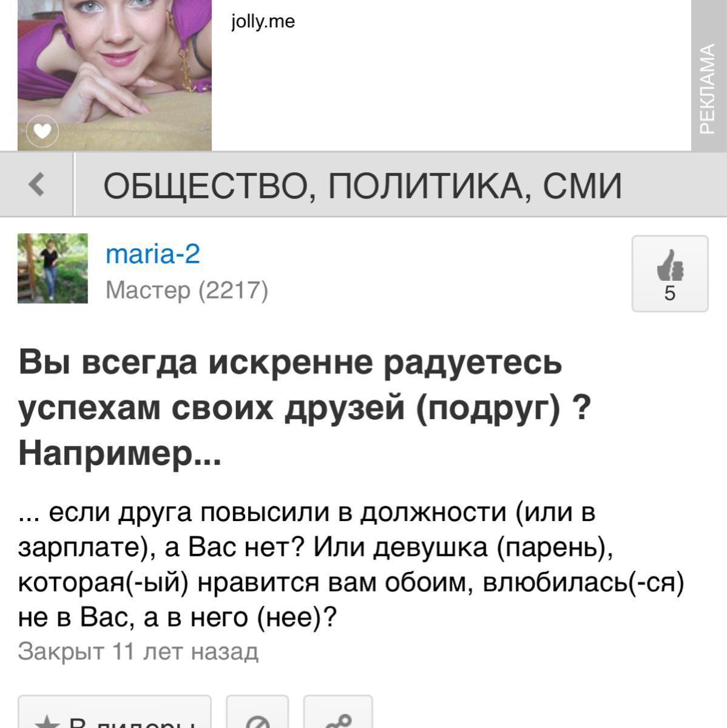The height and width of the screenshot is (728, 727).
Task: Click the Закрыт 11 лет назад status text
Action: [138, 652]
